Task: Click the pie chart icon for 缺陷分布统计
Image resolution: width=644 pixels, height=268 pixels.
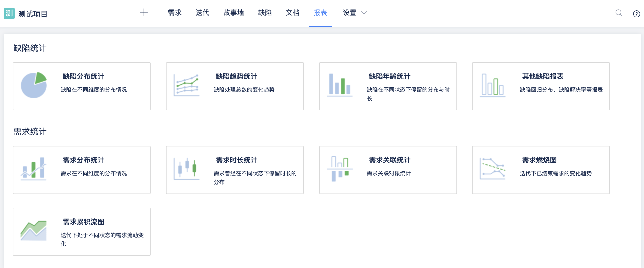Action: [x=34, y=85]
